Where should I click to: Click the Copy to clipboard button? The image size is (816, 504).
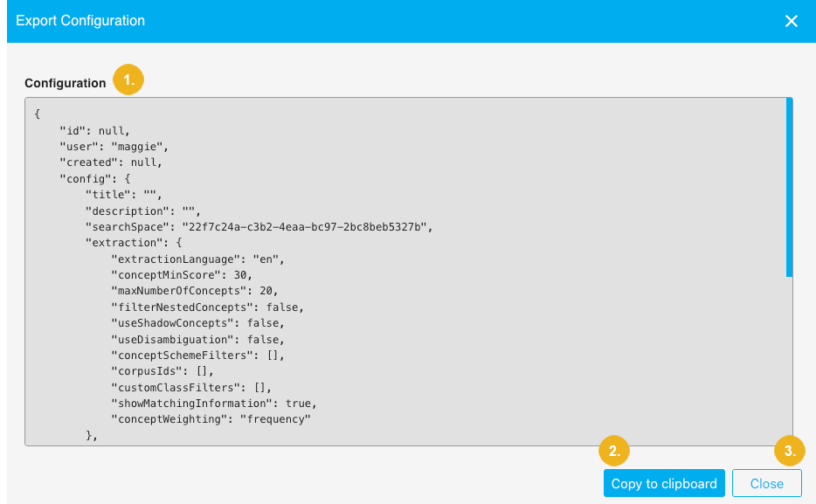click(664, 482)
